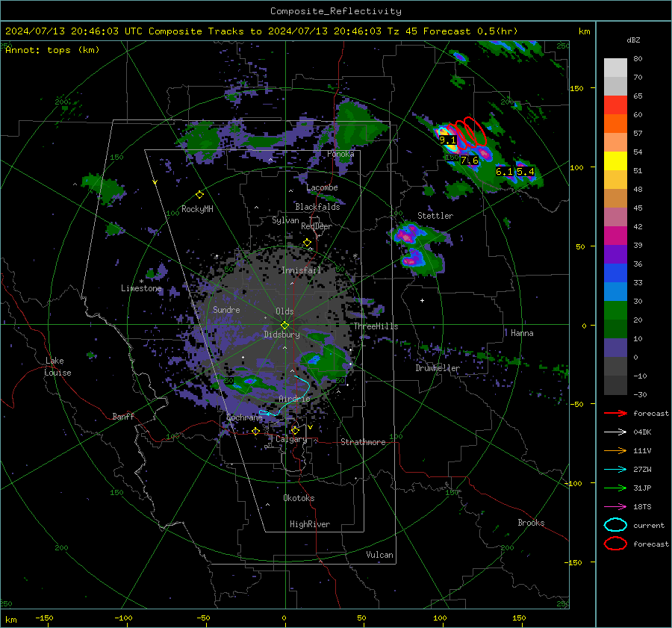Click the cyan current ellipse legend icon

(x=615, y=525)
